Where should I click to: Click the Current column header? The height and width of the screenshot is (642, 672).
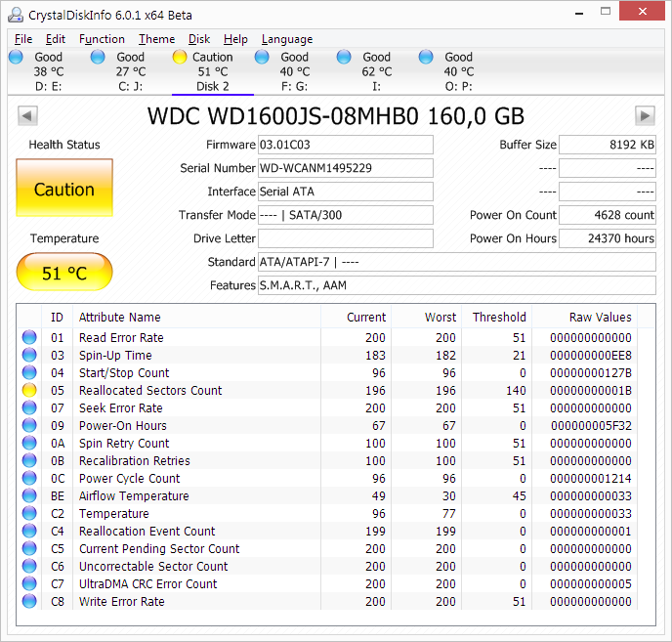click(x=357, y=317)
